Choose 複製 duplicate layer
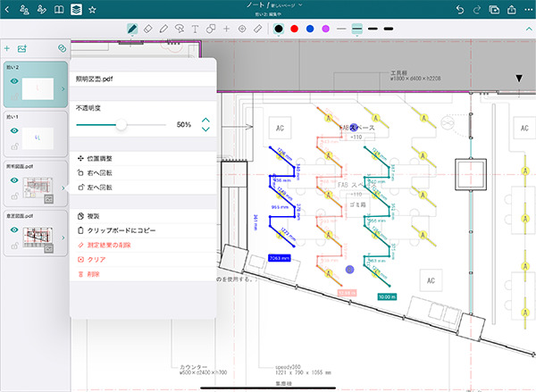Screen dimensions: 536x392 point(143,216)
